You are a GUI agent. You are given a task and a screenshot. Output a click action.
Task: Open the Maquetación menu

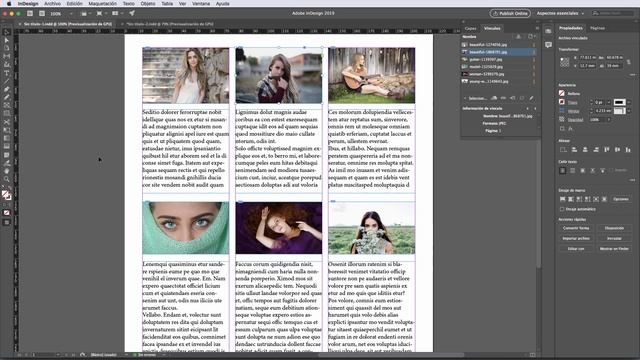point(102,4)
